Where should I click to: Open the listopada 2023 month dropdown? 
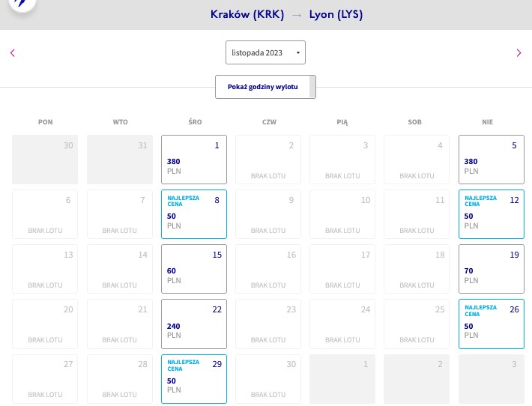(265, 52)
